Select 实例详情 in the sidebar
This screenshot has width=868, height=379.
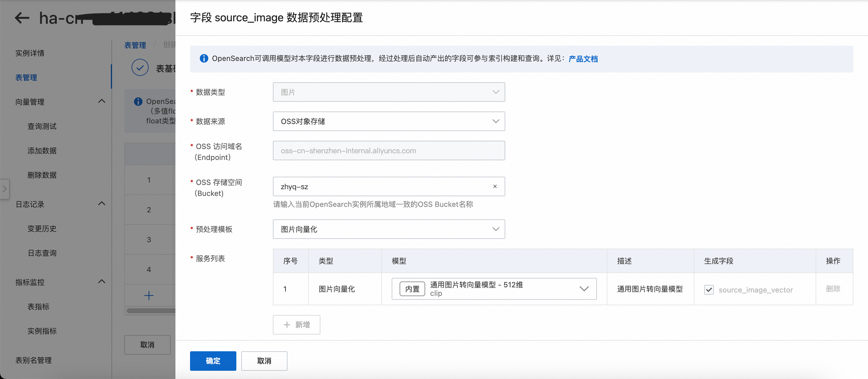point(30,53)
